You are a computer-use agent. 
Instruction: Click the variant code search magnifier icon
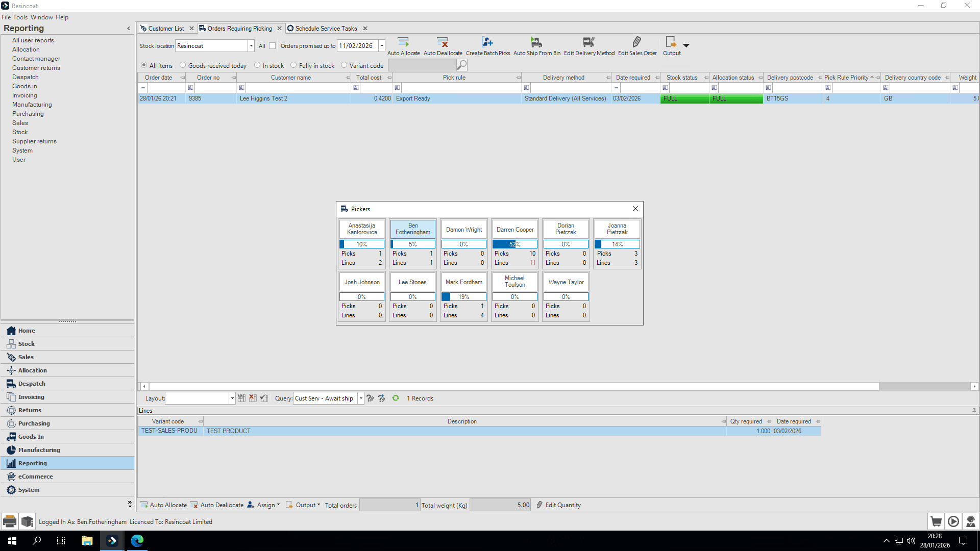pos(461,65)
